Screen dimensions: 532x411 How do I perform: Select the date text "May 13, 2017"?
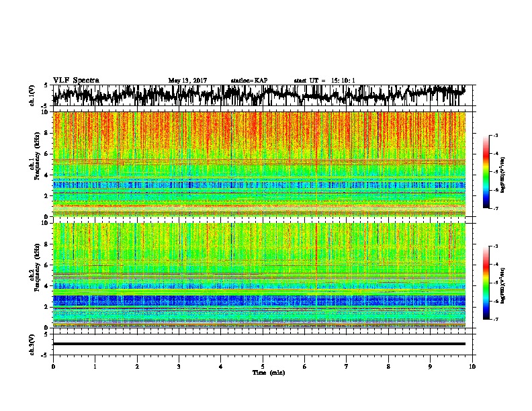(187, 81)
